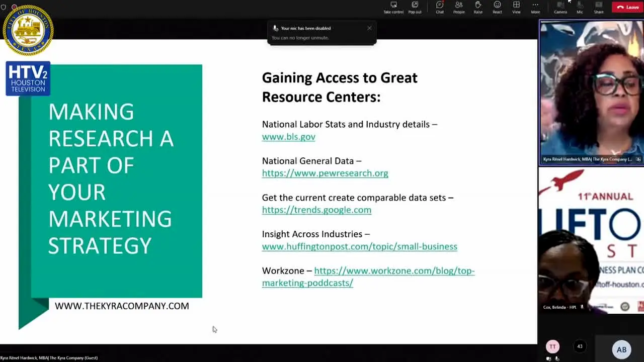This screenshot has height=362, width=644.
Task: Show the People list
Action: point(459,8)
